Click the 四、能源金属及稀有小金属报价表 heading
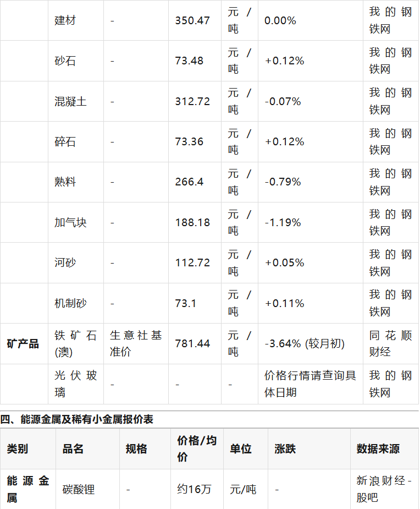The image size is (420, 509). tap(77, 419)
